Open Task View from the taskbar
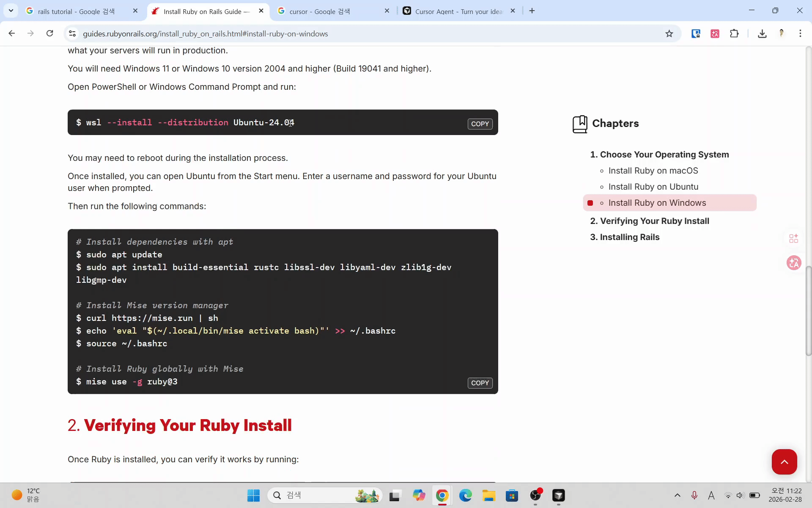 [x=395, y=495]
